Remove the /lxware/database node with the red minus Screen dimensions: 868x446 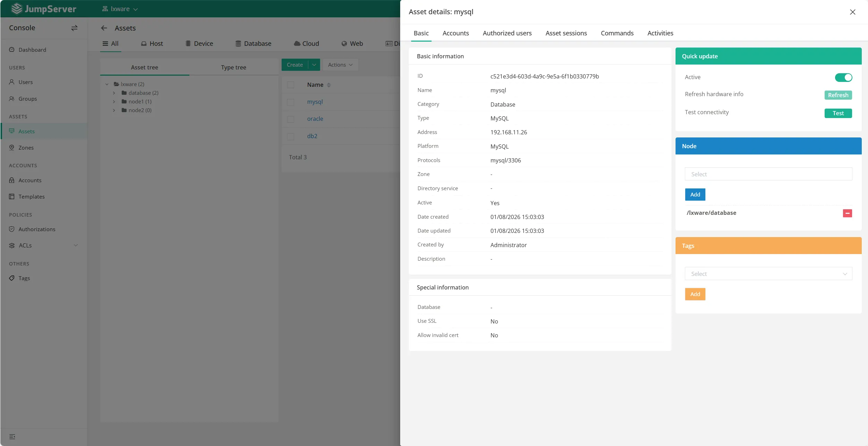point(847,213)
